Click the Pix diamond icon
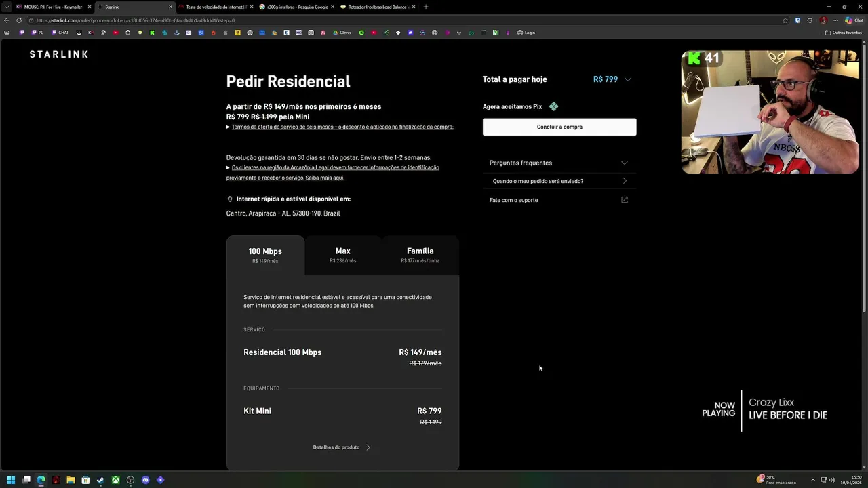 [554, 106]
